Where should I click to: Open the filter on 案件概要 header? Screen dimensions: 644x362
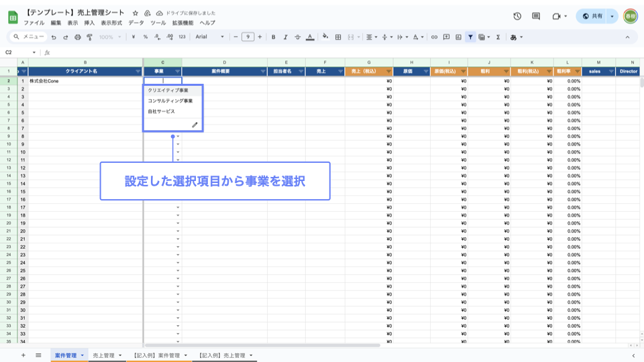coord(263,72)
